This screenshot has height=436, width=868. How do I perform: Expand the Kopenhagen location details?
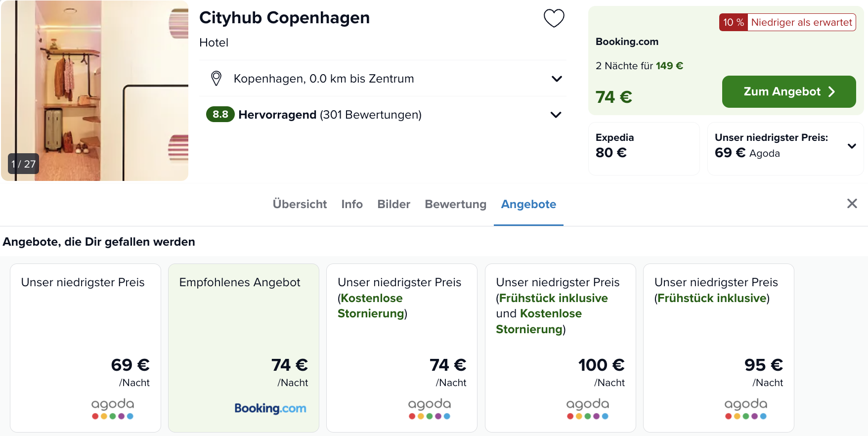pyautogui.click(x=557, y=79)
